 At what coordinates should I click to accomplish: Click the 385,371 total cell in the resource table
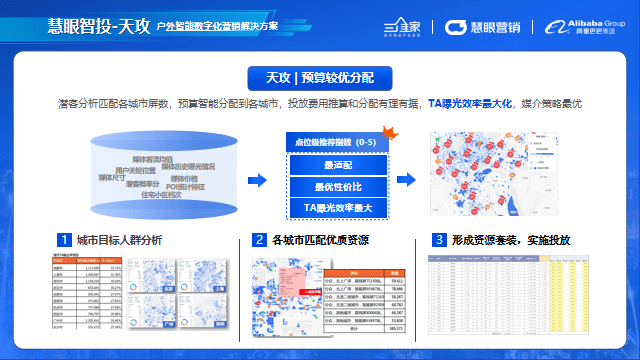coord(396,328)
